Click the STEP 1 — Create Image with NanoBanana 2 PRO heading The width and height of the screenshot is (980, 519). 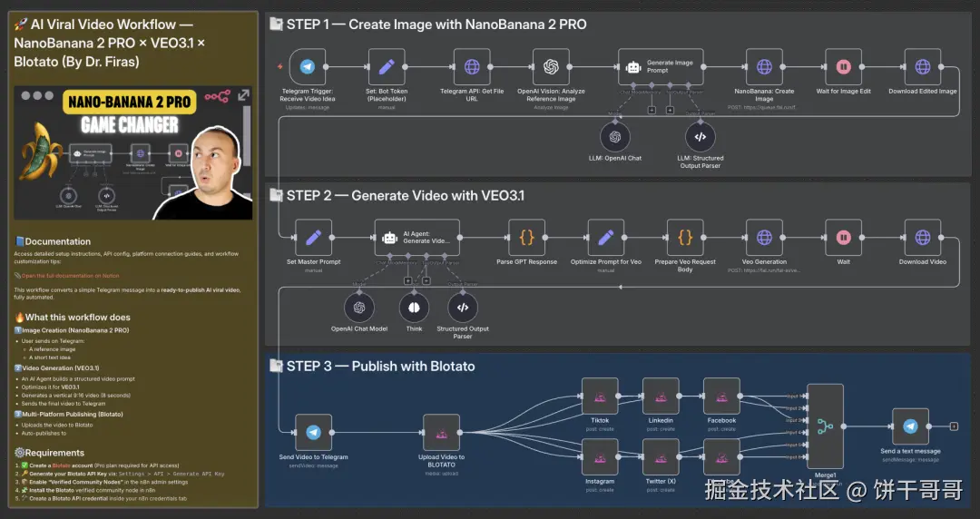click(x=436, y=24)
